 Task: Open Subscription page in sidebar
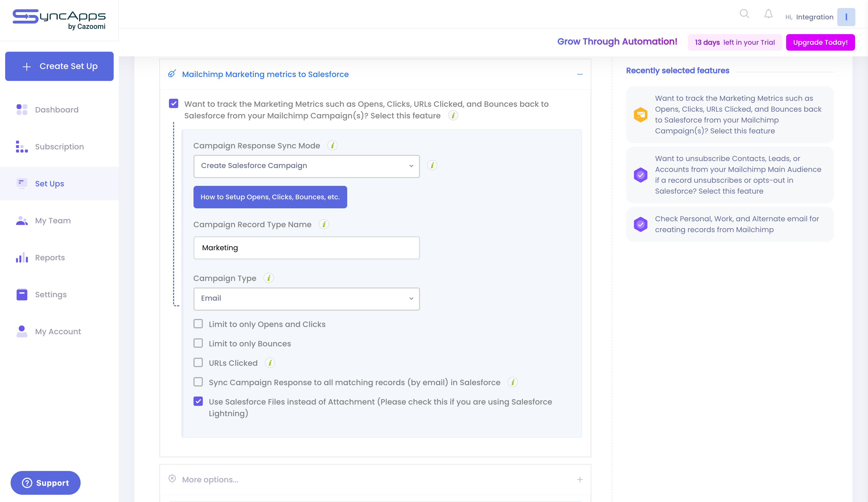(59, 147)
